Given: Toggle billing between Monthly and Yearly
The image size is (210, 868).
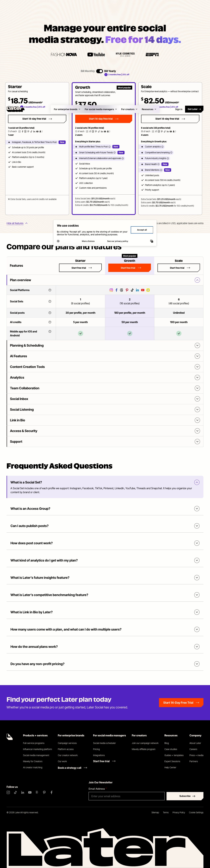Looking at the screenshot, I should point(100,71).
